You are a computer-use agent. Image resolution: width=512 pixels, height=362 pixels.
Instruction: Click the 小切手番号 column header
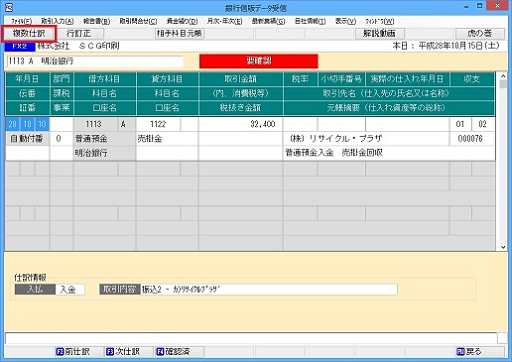click(341, 79)
